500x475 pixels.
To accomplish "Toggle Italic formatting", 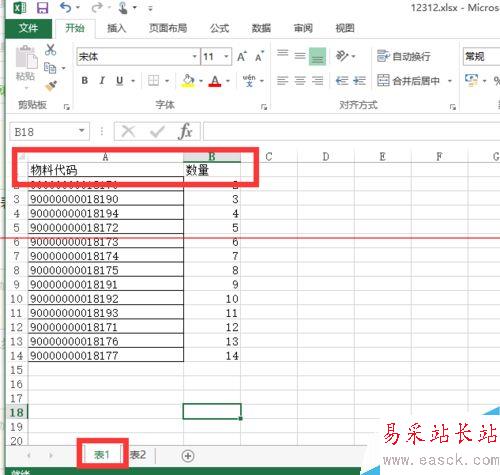I will click(x=102, y=80).
